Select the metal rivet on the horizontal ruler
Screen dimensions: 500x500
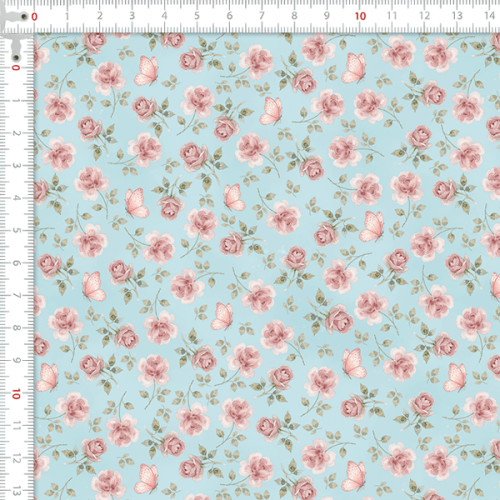(24, 16)
